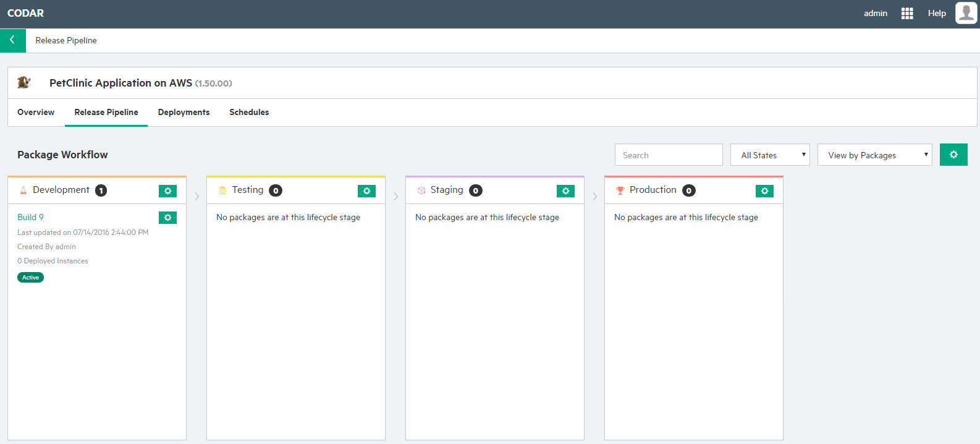Open Testing stage gear menu
Image resolution: width=980 pixels, height=444 pixels.
tap(366, 190)
